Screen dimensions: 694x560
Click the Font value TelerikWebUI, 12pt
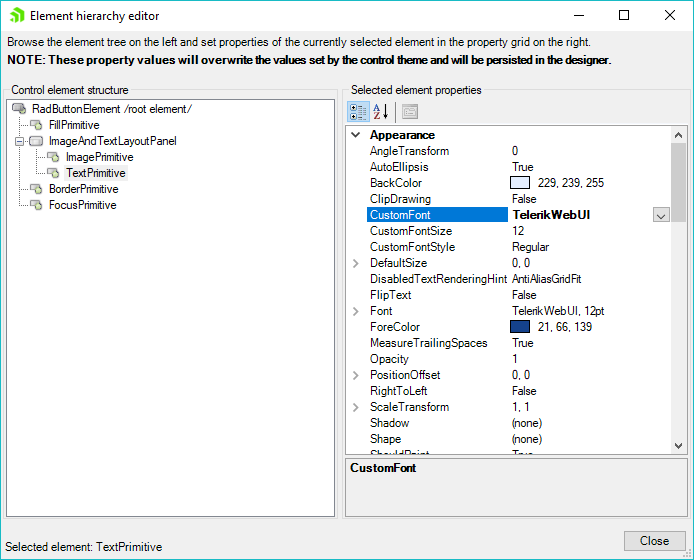(558, 311)
